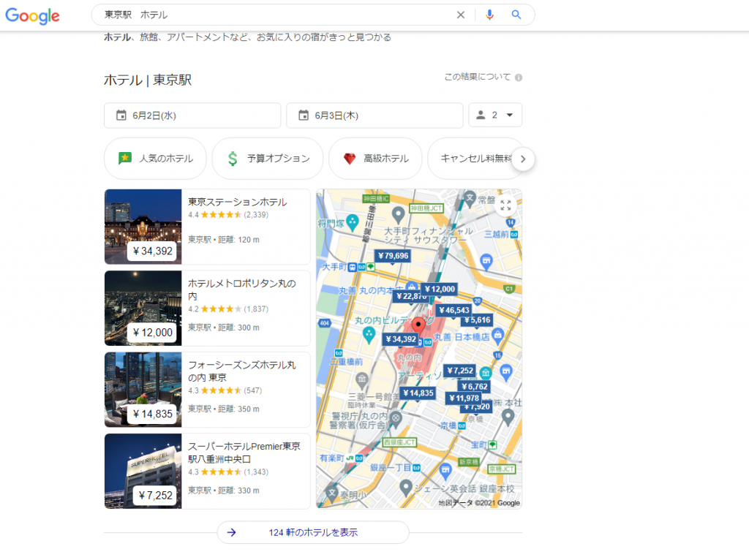Click the 三菱一号館美術館 museum pin
This screenshot has height=560, width=749.
coord(361,380)
